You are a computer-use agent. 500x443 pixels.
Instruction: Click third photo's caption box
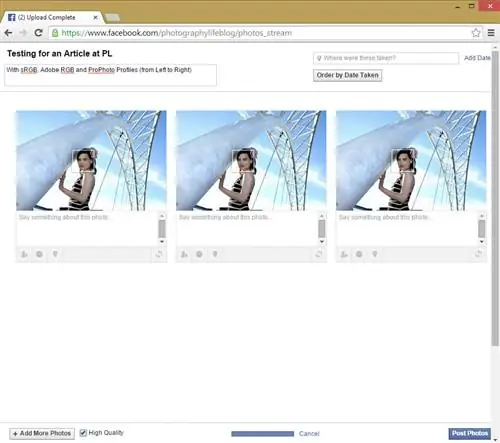pos(407,229)
